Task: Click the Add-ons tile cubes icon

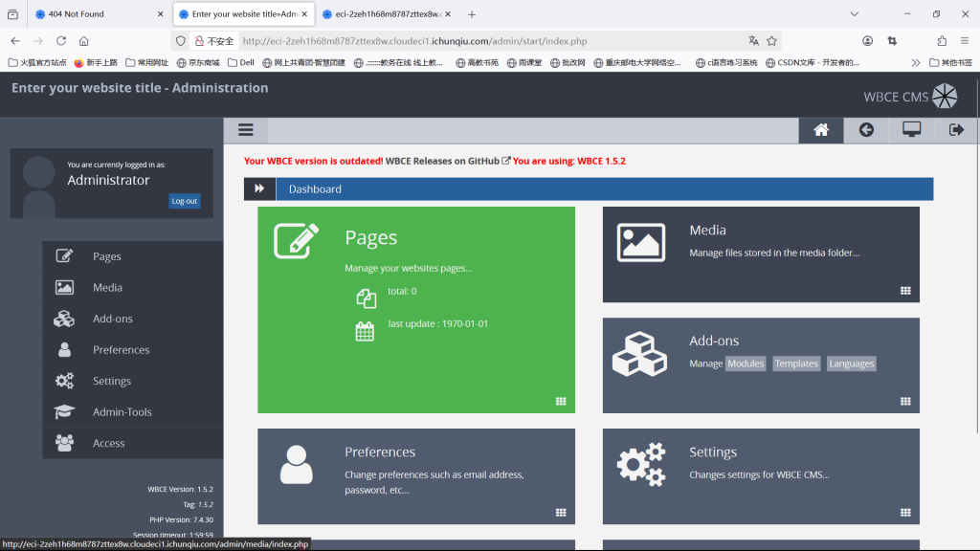Action: point(639,354)
